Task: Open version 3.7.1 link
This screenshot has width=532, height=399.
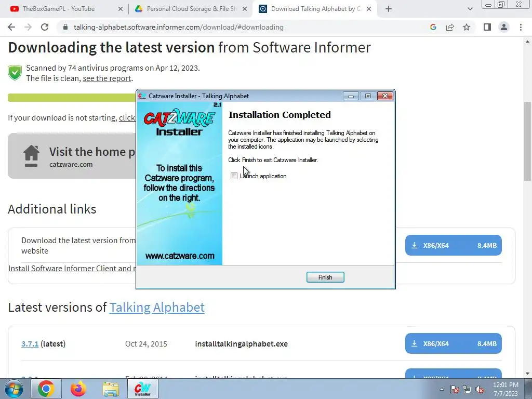Action: click(x=30, y=344)
